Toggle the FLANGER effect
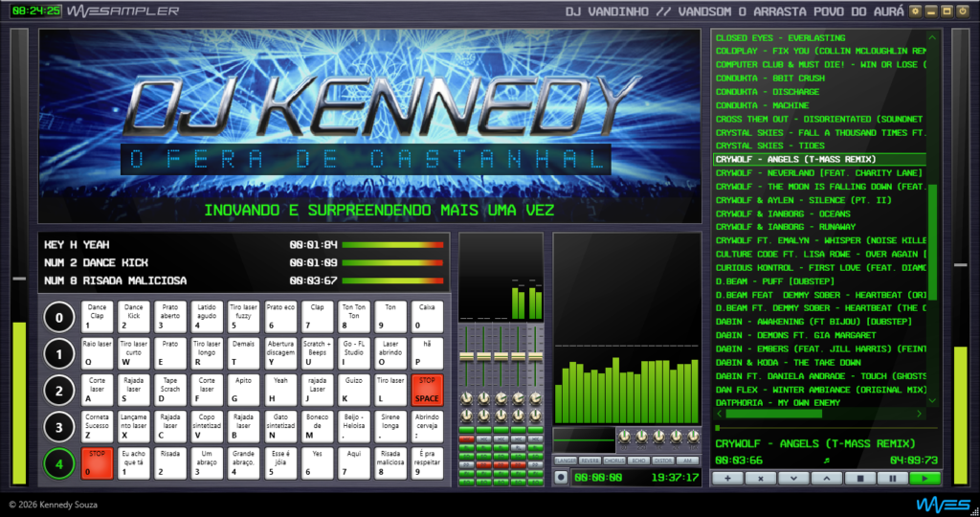The height and width of the screenshot is (517, 980). coord(565,461)
